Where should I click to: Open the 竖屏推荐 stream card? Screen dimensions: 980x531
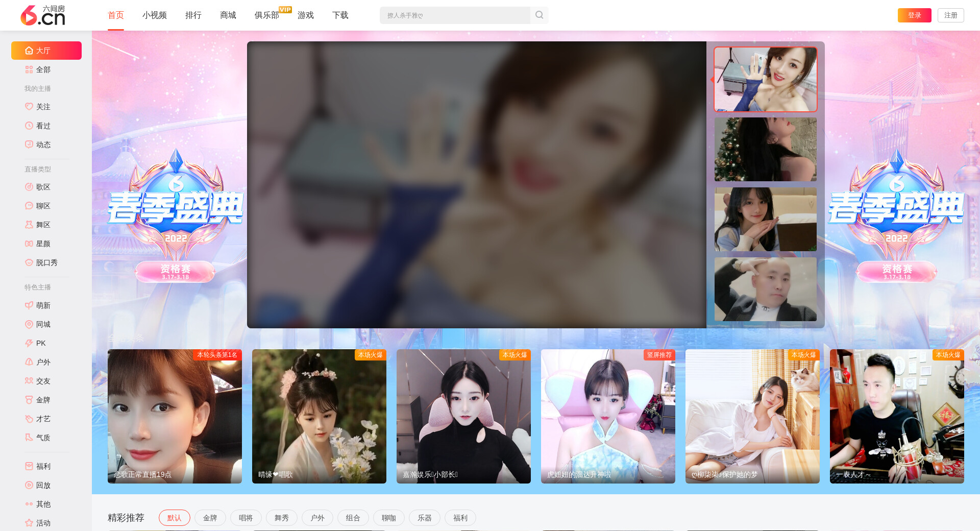(608, 416)
